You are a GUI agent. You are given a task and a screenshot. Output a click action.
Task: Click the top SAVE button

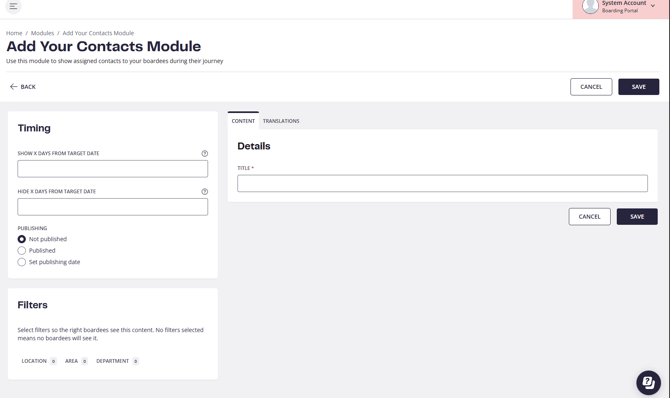[x=638, y=87]
